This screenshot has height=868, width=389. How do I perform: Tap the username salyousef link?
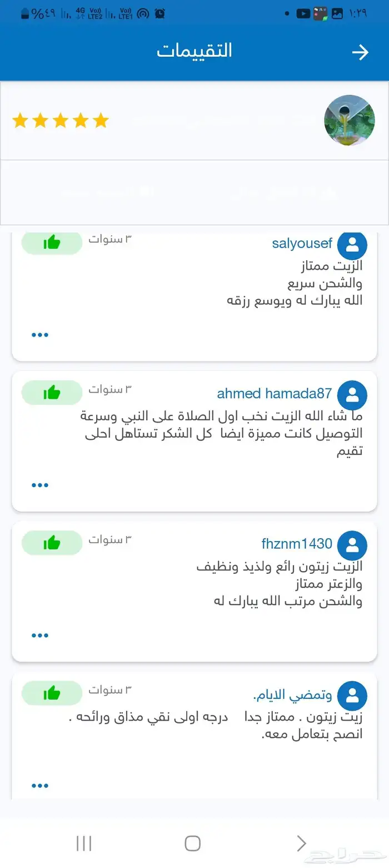click(x=302, y=243)
